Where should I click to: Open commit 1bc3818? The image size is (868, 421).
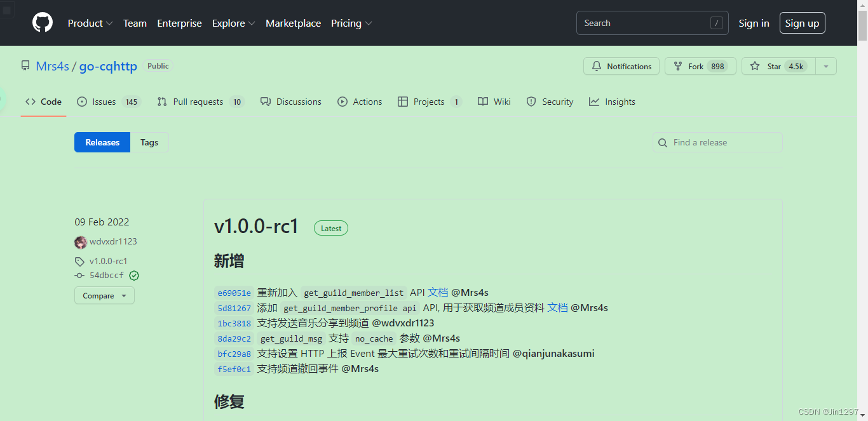click(234, 323)
